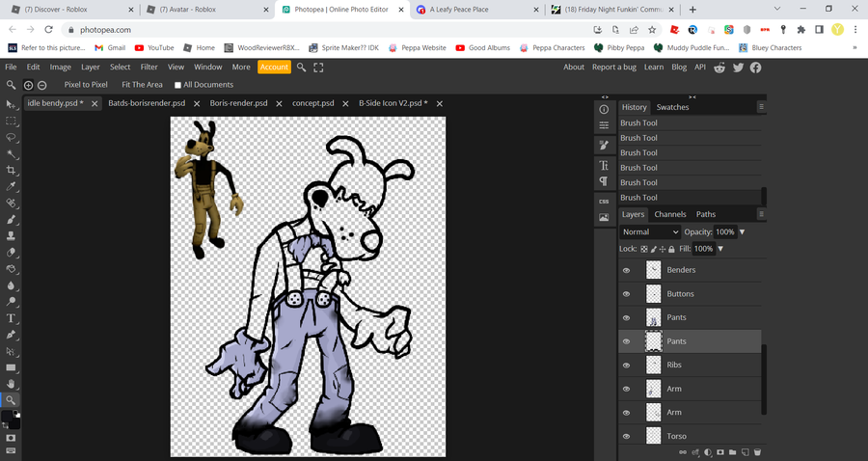The height and width of the screenshot is (461, 868).
Task: Select the Dodge tool
Action: [x=11, y=302]
